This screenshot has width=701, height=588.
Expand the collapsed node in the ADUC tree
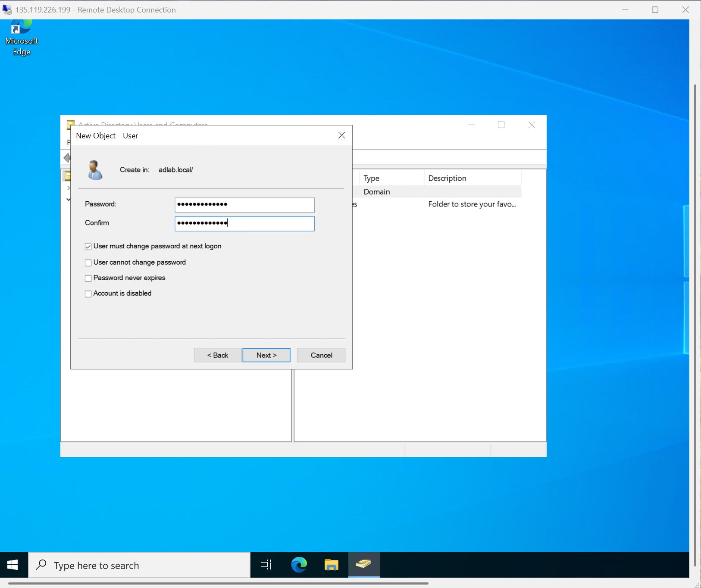pyautogui.click(x=69, y=188)
